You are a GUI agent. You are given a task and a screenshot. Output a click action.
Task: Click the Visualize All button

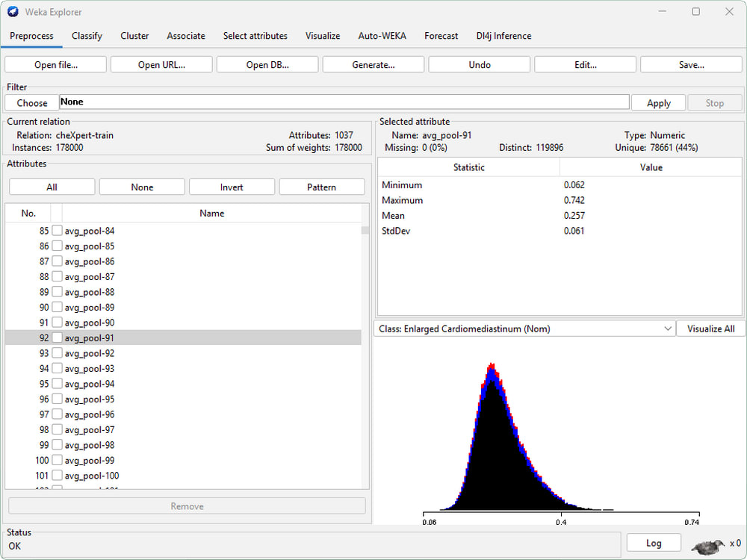click(711, 329)
